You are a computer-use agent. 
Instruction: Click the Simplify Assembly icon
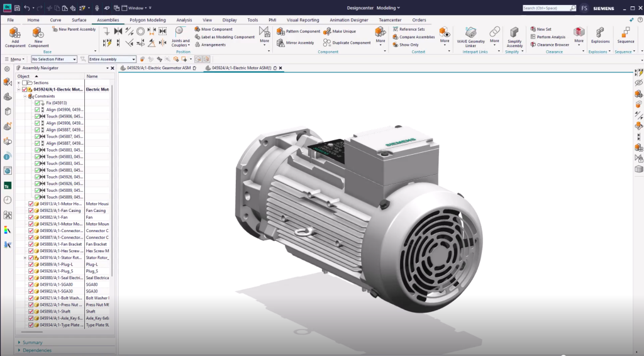514,33
